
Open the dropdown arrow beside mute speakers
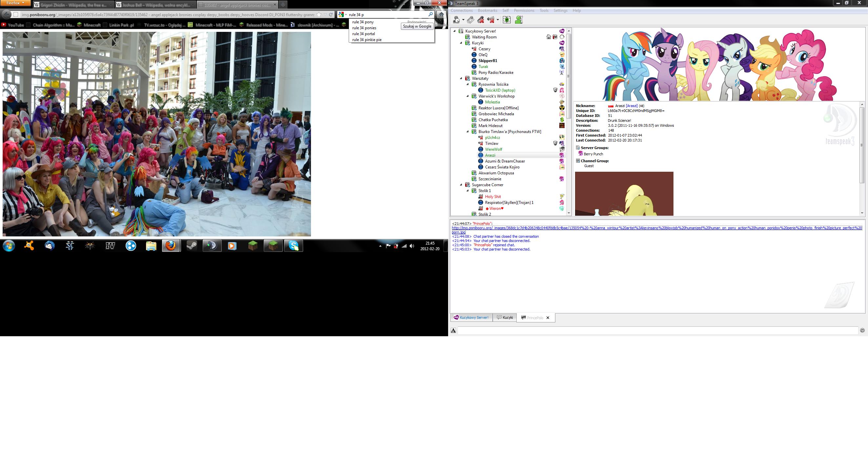[498, 20]
